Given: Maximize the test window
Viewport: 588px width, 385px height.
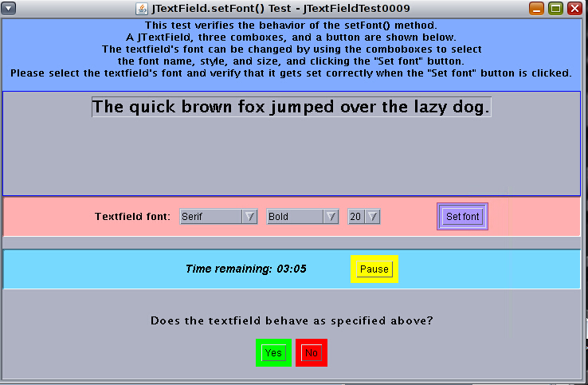Looking at the screenshot, I should click(x=555, y=9).
